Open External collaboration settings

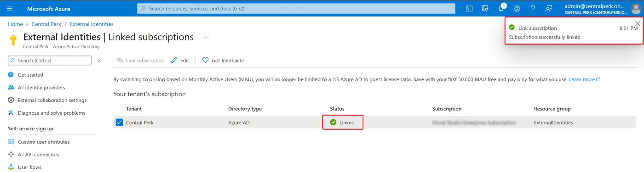click(52, 100)
